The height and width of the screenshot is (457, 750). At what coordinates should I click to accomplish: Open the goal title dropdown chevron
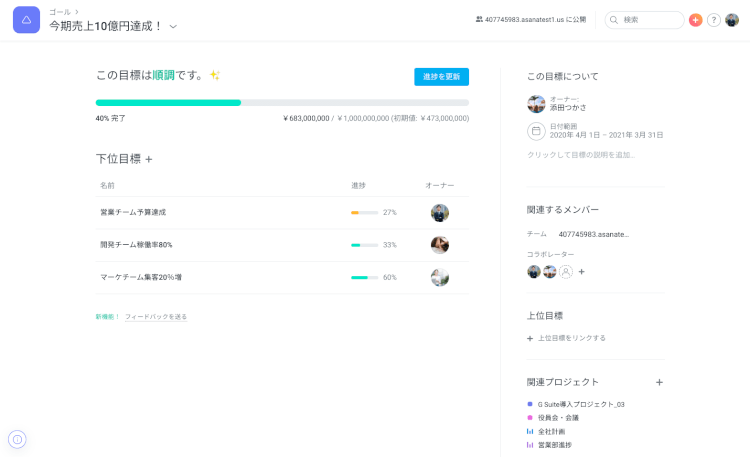click(173, 26)
